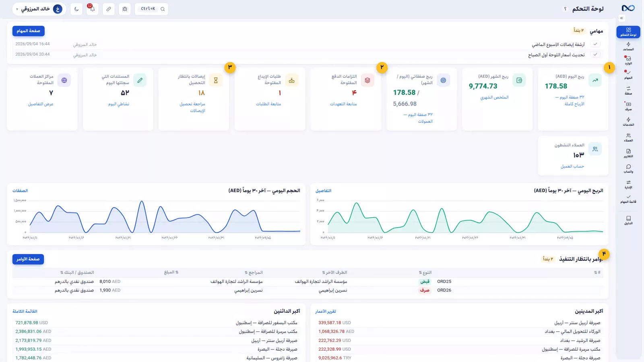
Task: Click creditor amount 721,878.98 USD
Action: point(31,323)
